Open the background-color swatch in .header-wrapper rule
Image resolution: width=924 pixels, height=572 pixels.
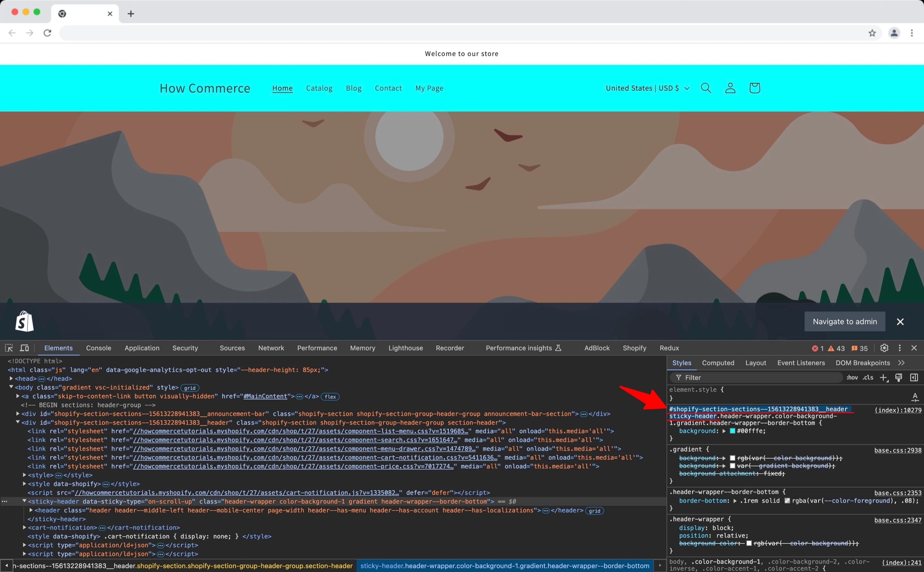tap(749, 543)
